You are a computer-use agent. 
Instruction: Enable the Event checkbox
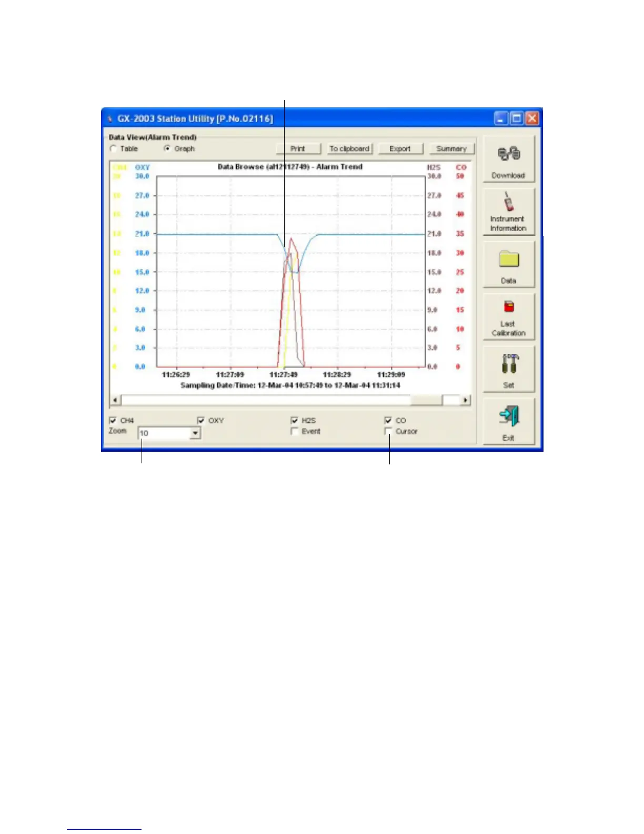point(294,431)
